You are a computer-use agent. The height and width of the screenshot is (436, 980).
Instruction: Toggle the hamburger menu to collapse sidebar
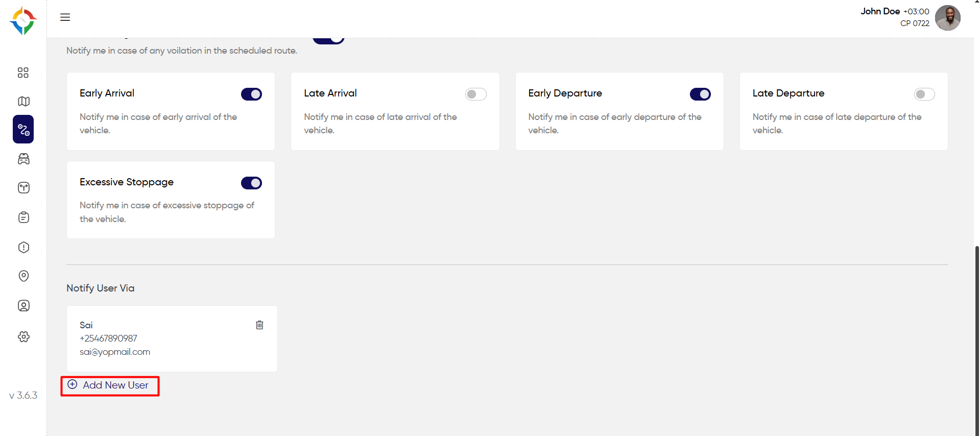[65, 17]
